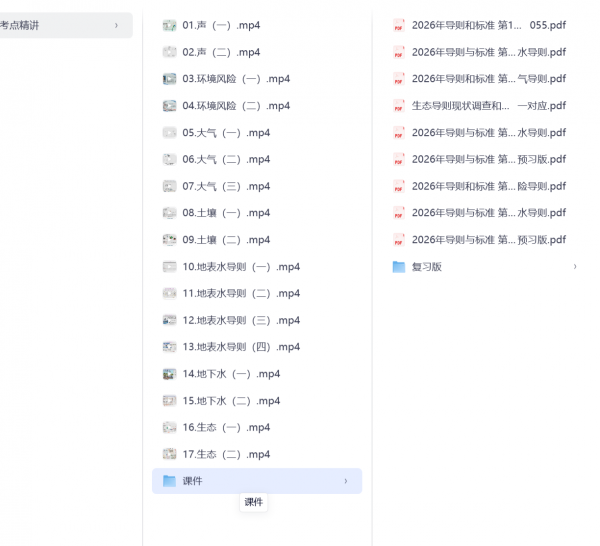600x546 pixels.
Task: Click the 课件 folder icon
Action: click(x=169, y=481)
